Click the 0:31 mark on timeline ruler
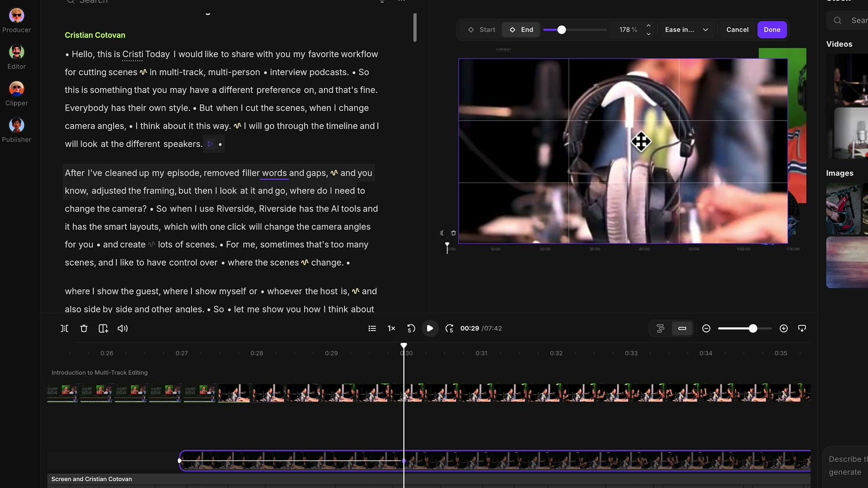This screenshot has width=868, height=488. pos(481,353)
